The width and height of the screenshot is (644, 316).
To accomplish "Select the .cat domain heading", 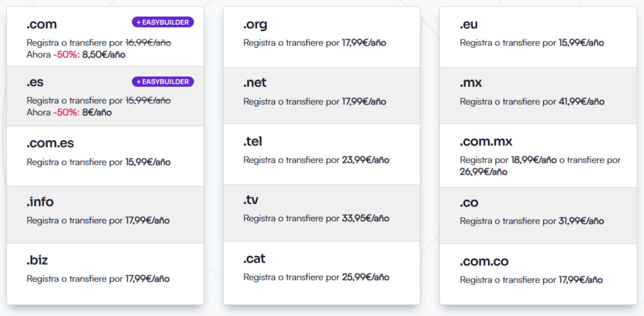I will [254, 259].
